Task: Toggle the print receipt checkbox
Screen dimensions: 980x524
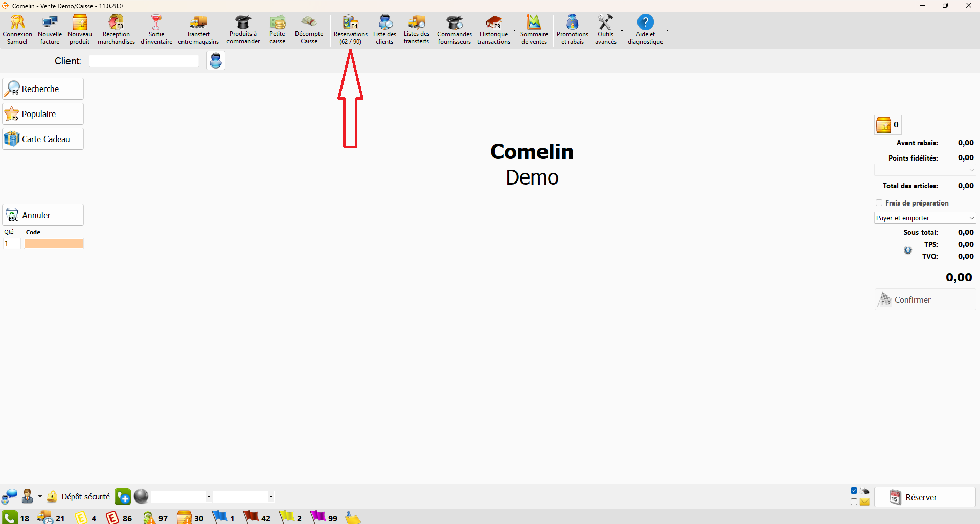Action: pos(854,491)
